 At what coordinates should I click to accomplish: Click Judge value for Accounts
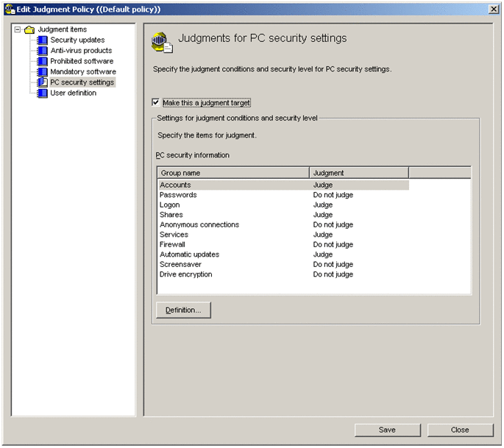coord(323,185)
